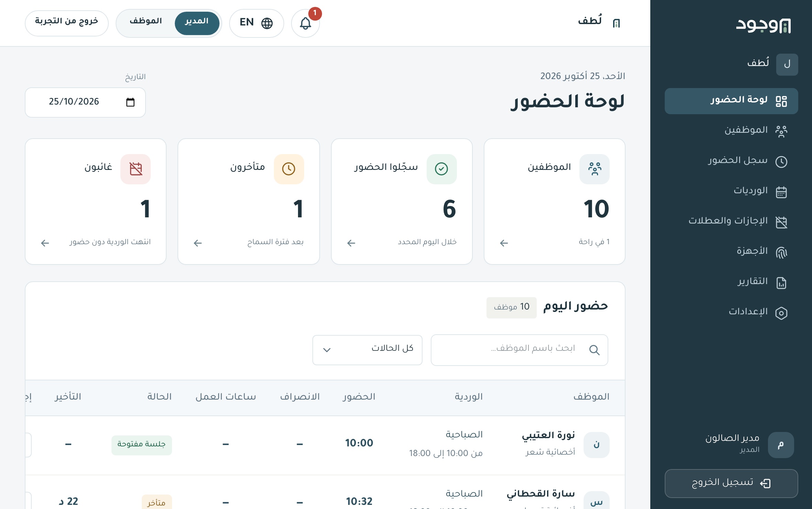Click arrow on غائبون card

coord(45,243)
